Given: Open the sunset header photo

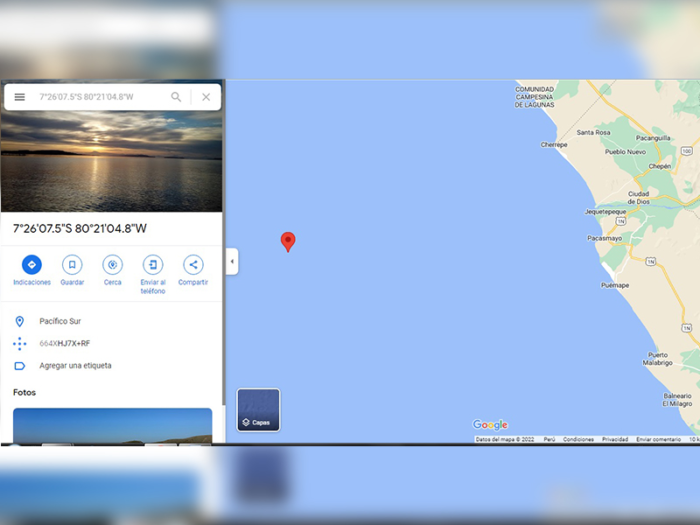Looking at the screenshot, I should (x=112, y=162).
